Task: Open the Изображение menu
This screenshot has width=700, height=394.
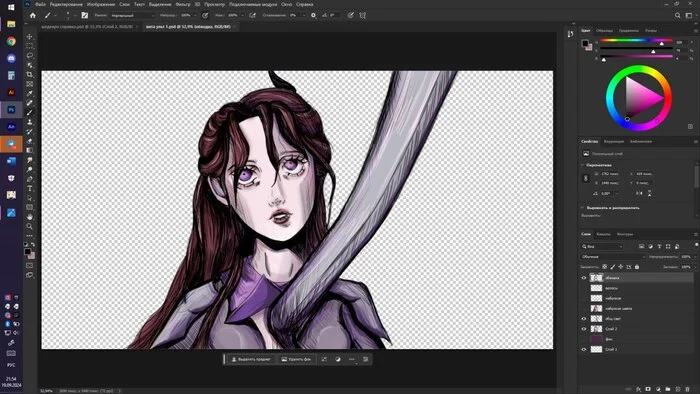Action: (101, 4)
